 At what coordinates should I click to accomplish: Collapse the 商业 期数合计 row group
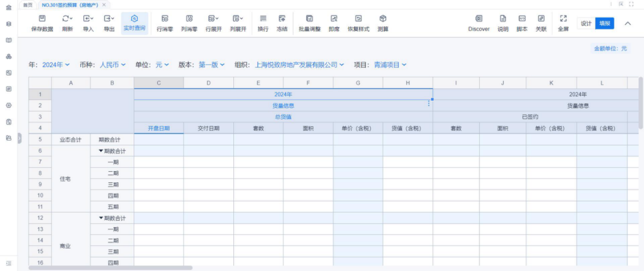(x=101, y=218)
